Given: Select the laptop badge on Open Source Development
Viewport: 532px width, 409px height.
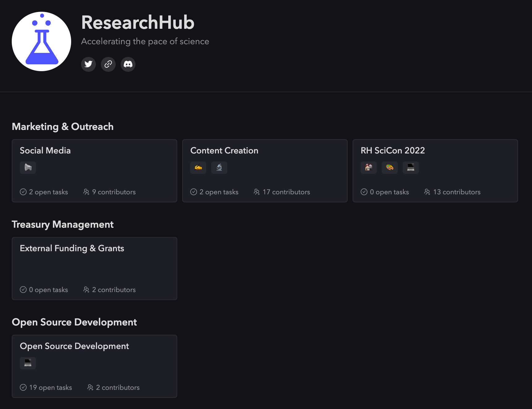Looking at the screenshot, I should click(28, 363).
